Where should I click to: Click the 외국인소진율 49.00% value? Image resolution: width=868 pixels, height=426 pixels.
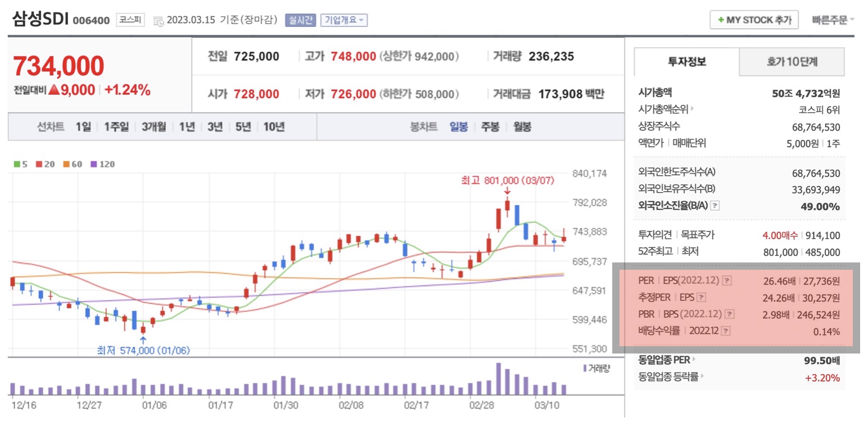820,206
